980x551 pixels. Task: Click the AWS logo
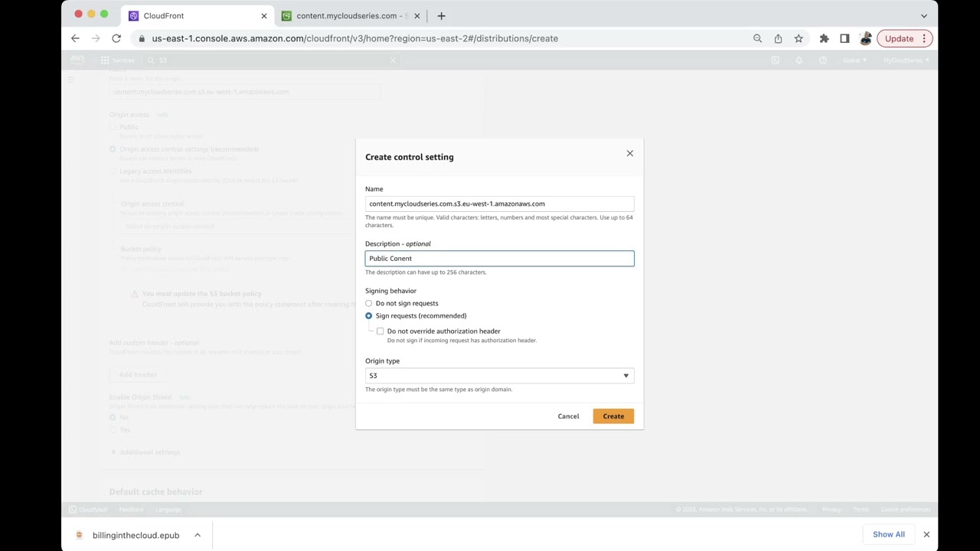click(77, 60)
